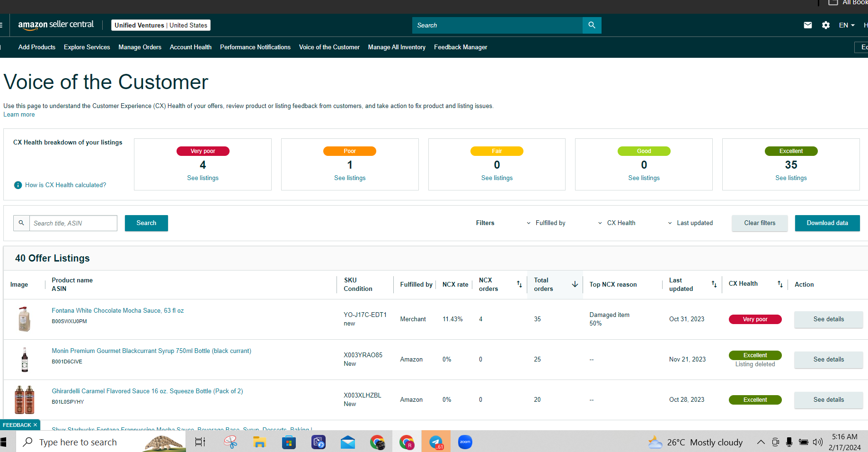The width and height of the screenshot is (868, 452).
Task: Click the battery icon in the system tray
Action: pos(803,442)
